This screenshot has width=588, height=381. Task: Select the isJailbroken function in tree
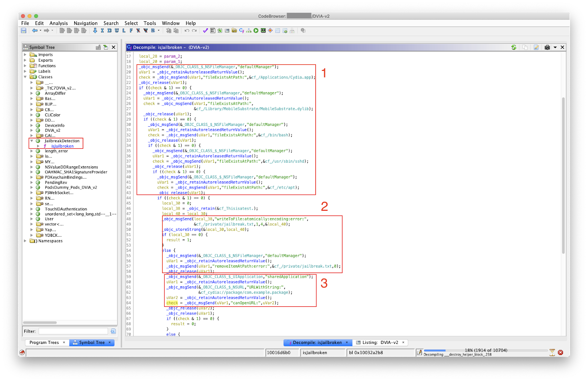(62, 146)
